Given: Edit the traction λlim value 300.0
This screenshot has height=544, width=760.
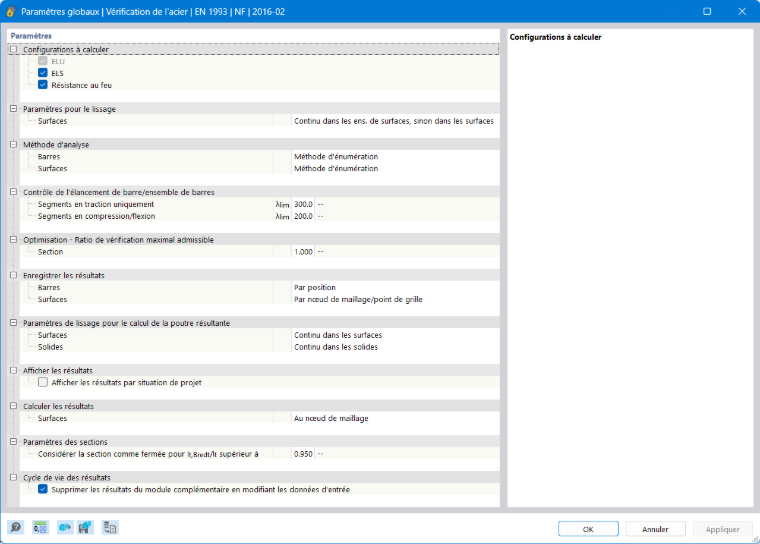Looking at the screenshot, I should [x=303, y=204].
